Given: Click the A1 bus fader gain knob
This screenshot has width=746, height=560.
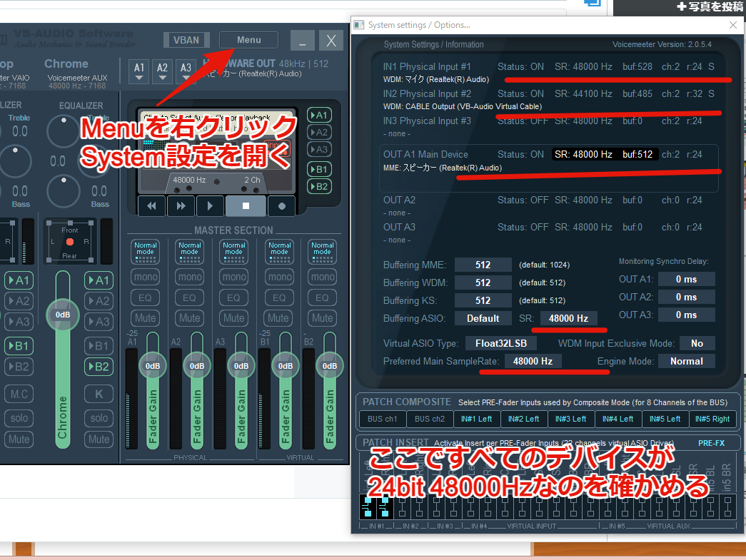Looking at the screenshot, I should click(152, 365).
